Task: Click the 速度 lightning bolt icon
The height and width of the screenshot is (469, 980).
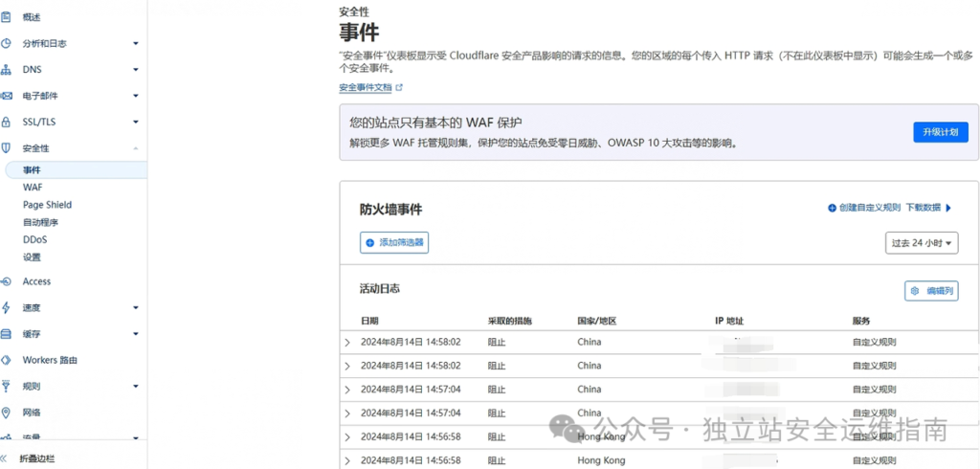Action: click(6, 307)
